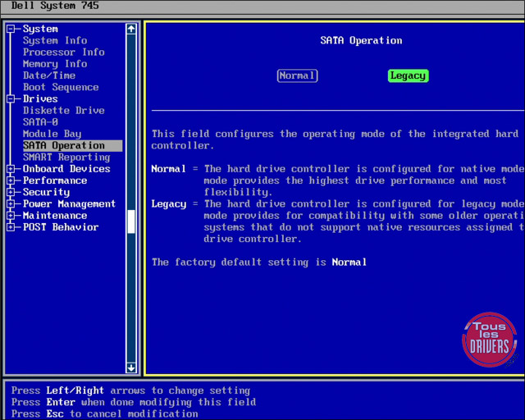
Task: Open SMART Reporting entry
Action: point(66,157)
